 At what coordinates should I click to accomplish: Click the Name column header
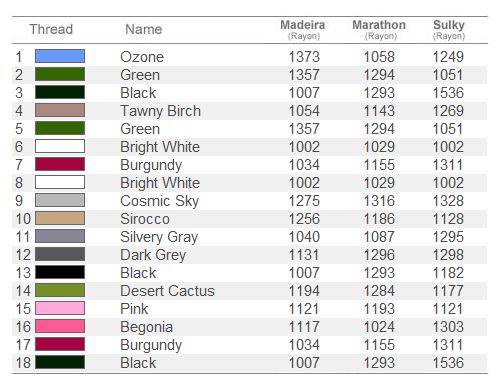click(x=144, y=29)
